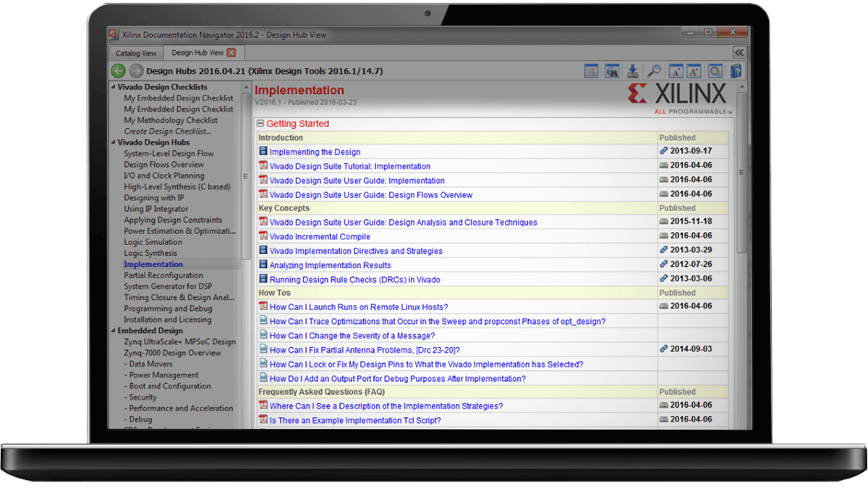Select the Partial Reconfiguration tree item
The width and height of the screenshot is (868, 488).
163,275
